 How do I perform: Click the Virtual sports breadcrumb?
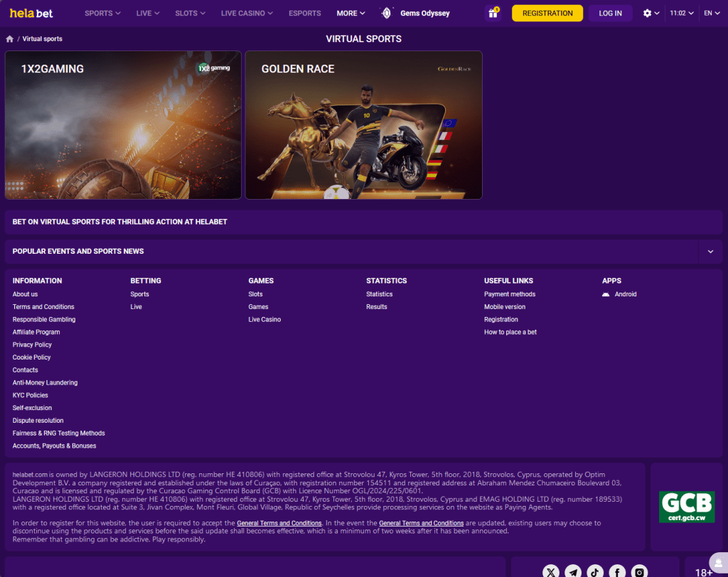point(42,39)
